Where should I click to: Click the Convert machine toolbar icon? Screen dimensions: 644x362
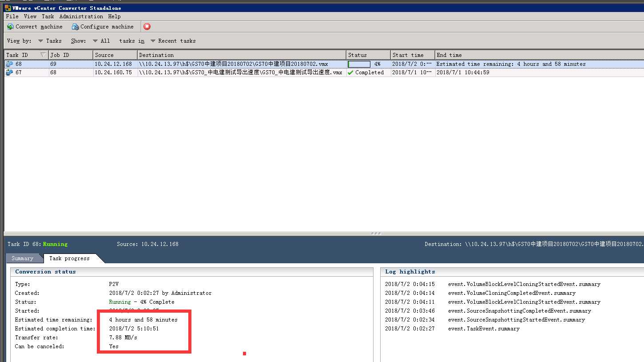10,27
